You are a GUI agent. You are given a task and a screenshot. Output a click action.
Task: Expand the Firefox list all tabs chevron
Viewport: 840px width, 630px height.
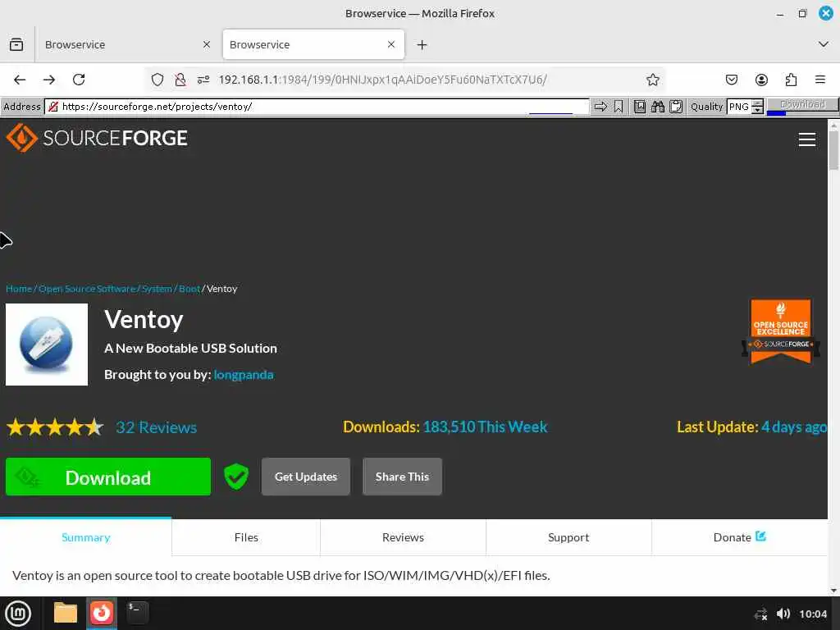tap(824, 44)
